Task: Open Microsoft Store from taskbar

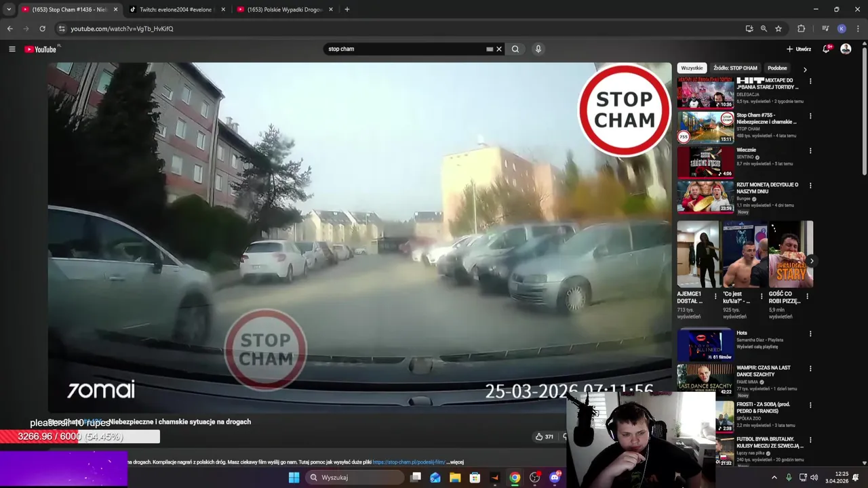Action: click(x=475, y=477)
